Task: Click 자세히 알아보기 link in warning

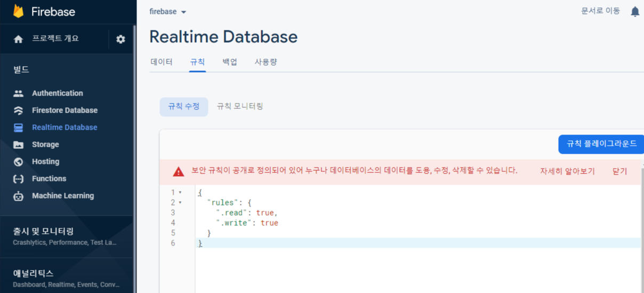Action: tap(567, 171)
